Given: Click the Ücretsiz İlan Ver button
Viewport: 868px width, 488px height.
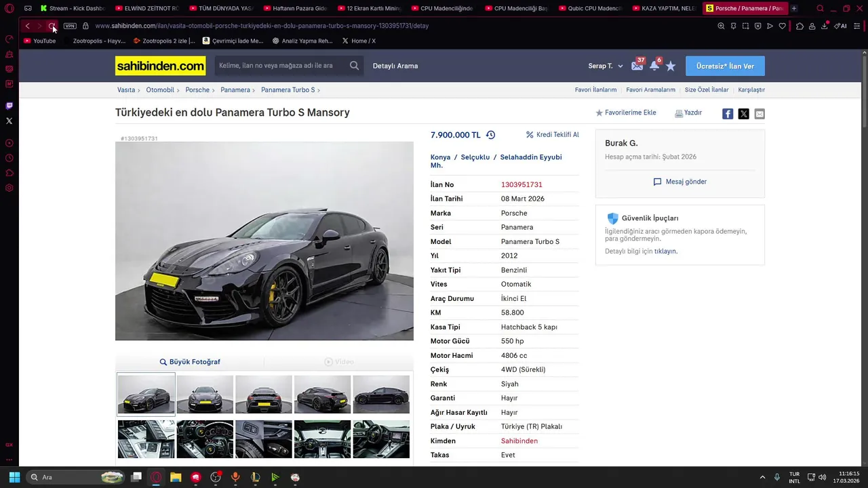Looking at the screenshot, I should coord(725,66).
